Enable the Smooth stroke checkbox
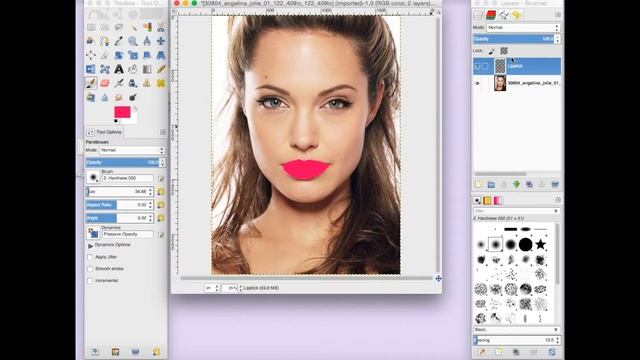The image size is (640, 360). [x=90, y=269]
